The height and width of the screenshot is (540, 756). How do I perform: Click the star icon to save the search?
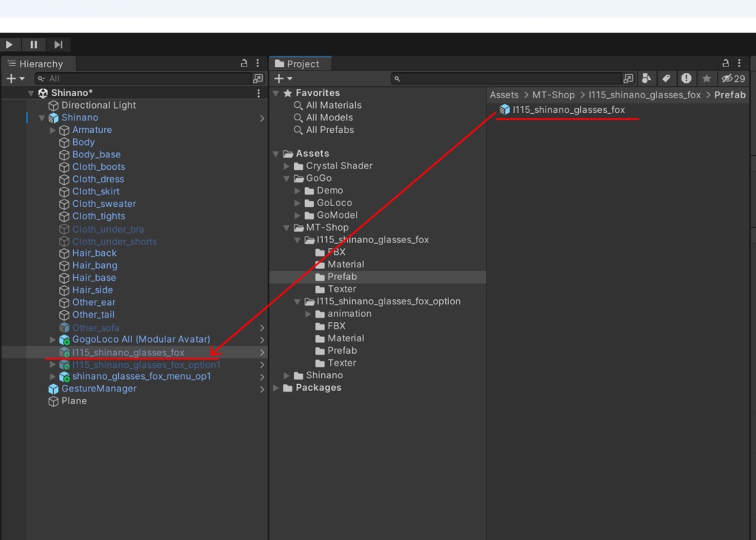pyautogui.click(x=707, y=78)
